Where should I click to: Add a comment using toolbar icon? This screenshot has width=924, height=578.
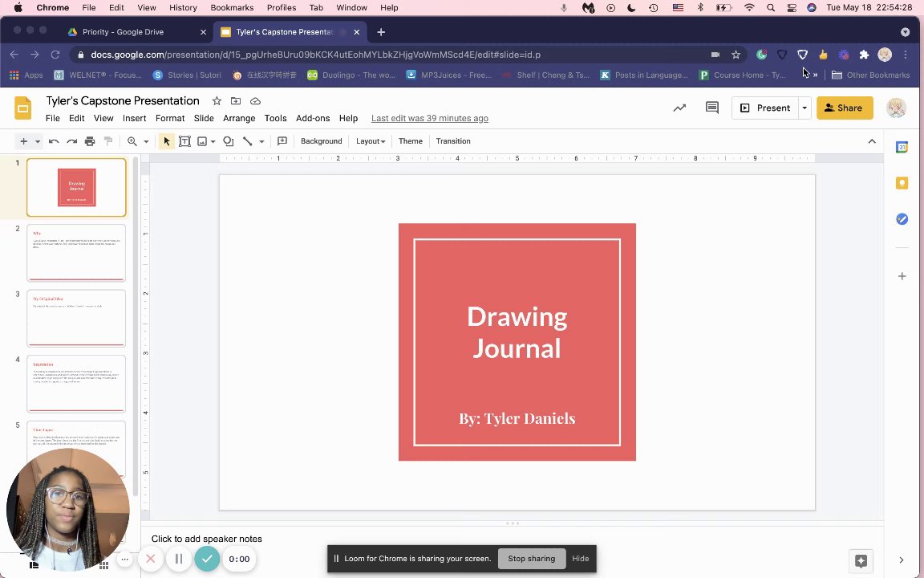[282, 141]
